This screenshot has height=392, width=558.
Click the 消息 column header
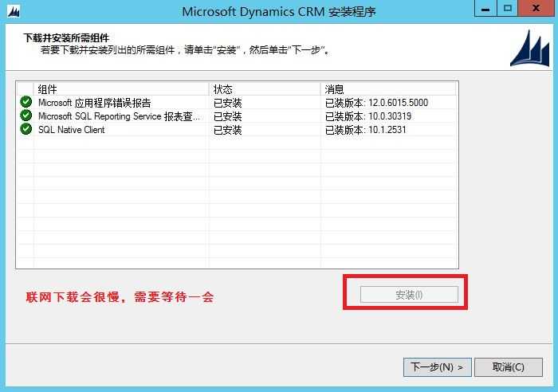388,89
